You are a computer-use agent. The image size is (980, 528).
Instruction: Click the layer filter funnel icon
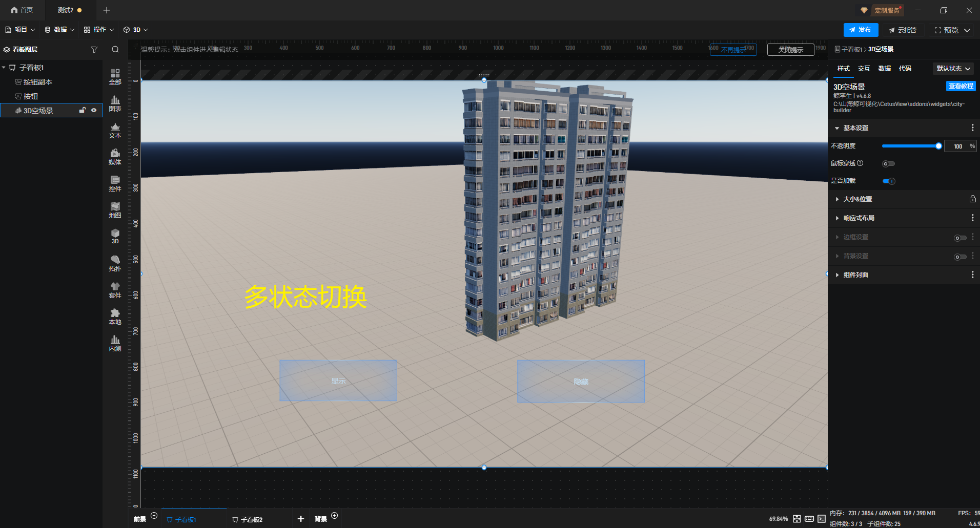coord(94,50)
